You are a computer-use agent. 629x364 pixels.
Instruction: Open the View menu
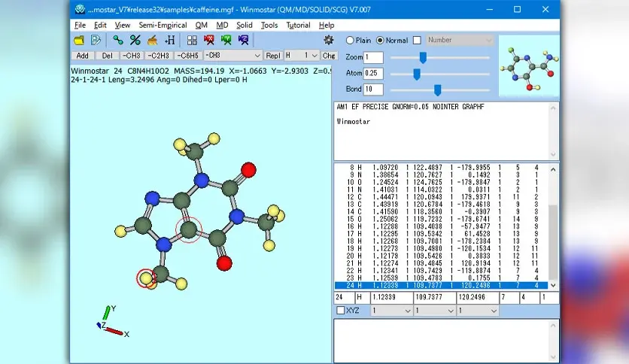123,26
